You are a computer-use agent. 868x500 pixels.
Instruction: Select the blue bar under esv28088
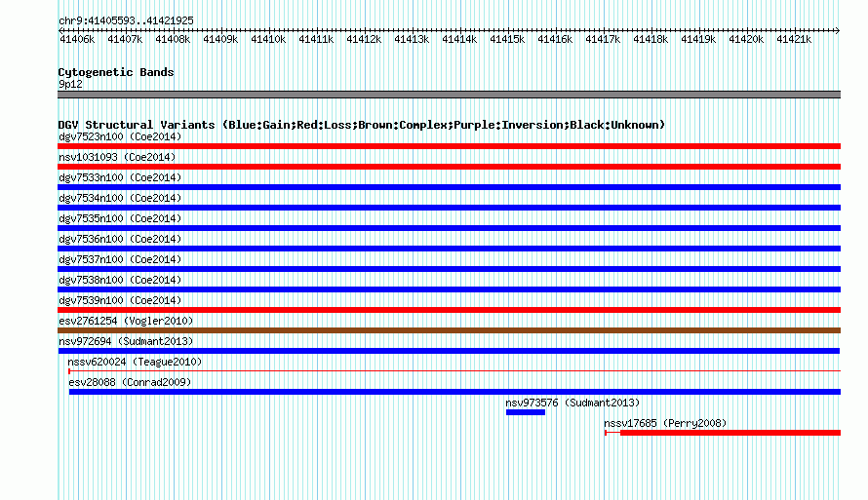click(x=454, y=392)
